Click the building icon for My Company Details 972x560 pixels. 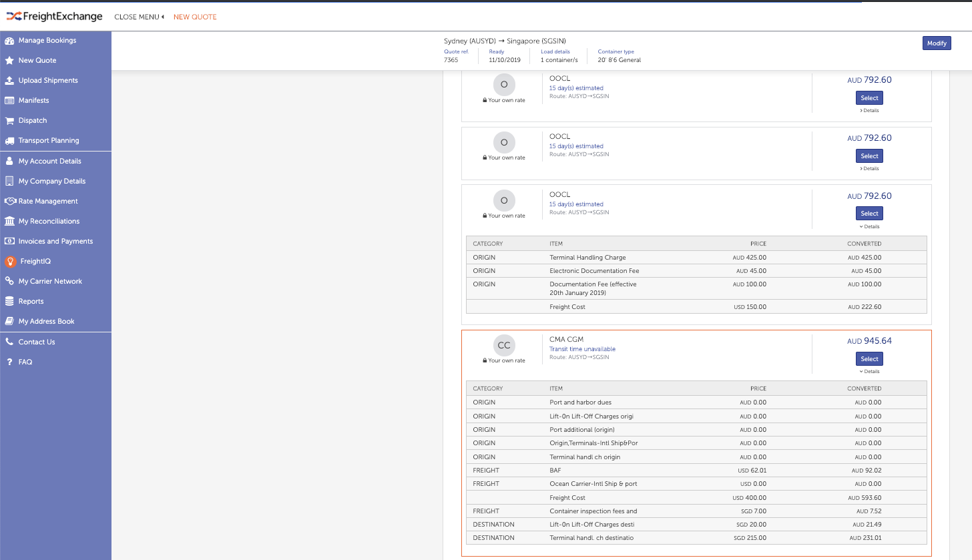(x=9, y=181)
